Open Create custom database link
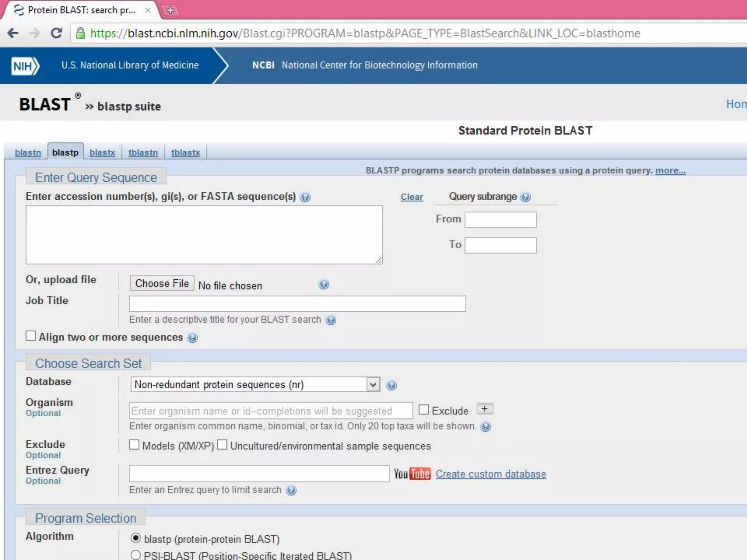Viewport: 747px width, 560px height. pyautogui.click(x=491, y=474)
